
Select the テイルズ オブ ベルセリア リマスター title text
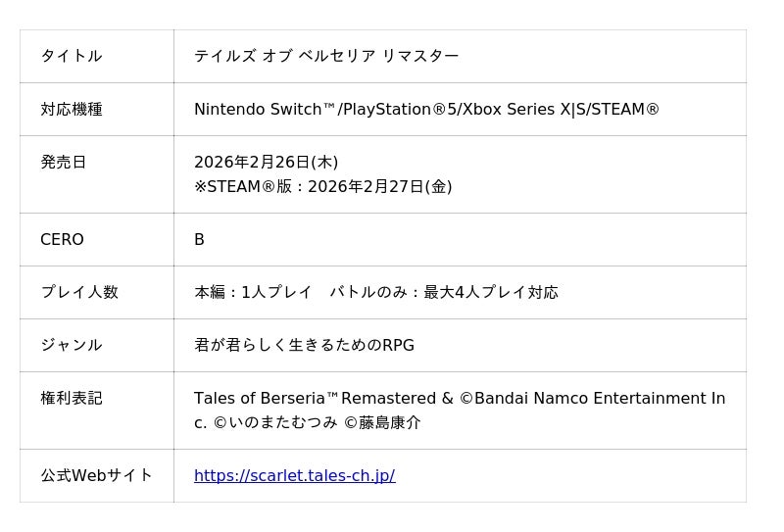[326, 56]
